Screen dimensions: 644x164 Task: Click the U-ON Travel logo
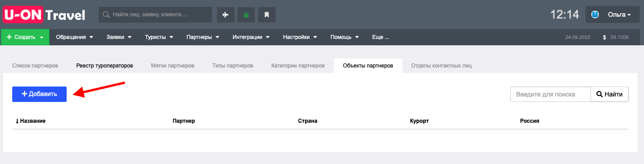[44, 15]
